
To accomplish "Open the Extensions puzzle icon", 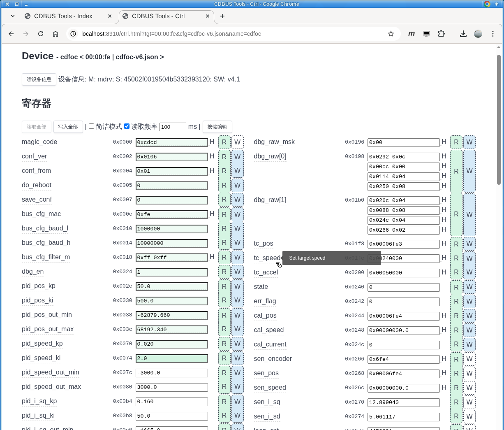I will 441,34.
